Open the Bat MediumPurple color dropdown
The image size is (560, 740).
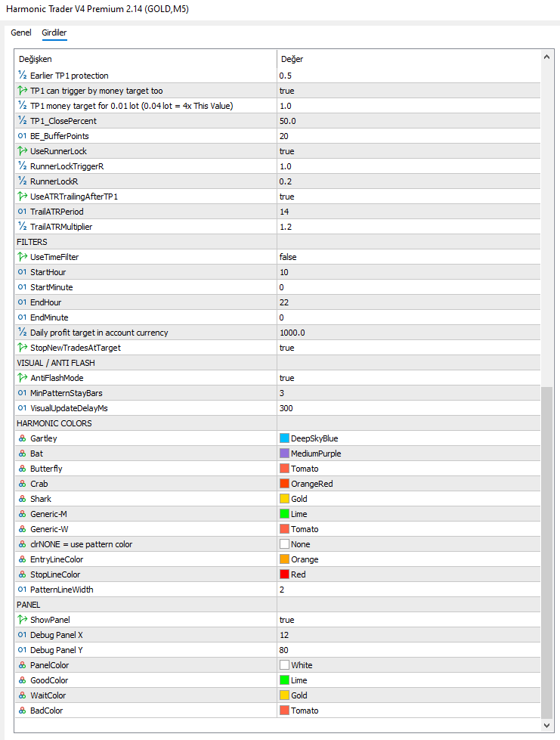[x=408, y=454]
